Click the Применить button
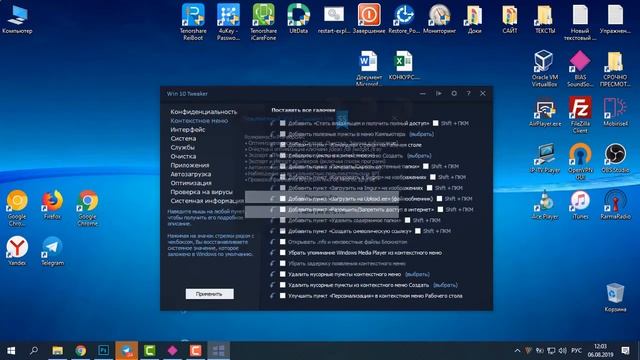The width and height of the screenshot is (640, 360). pos(209,294)
